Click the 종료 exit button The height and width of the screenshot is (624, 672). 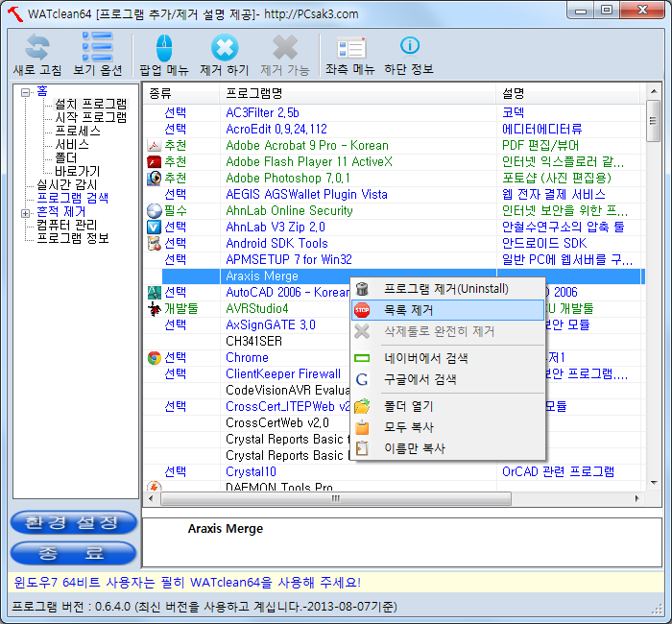click(73, 553)
